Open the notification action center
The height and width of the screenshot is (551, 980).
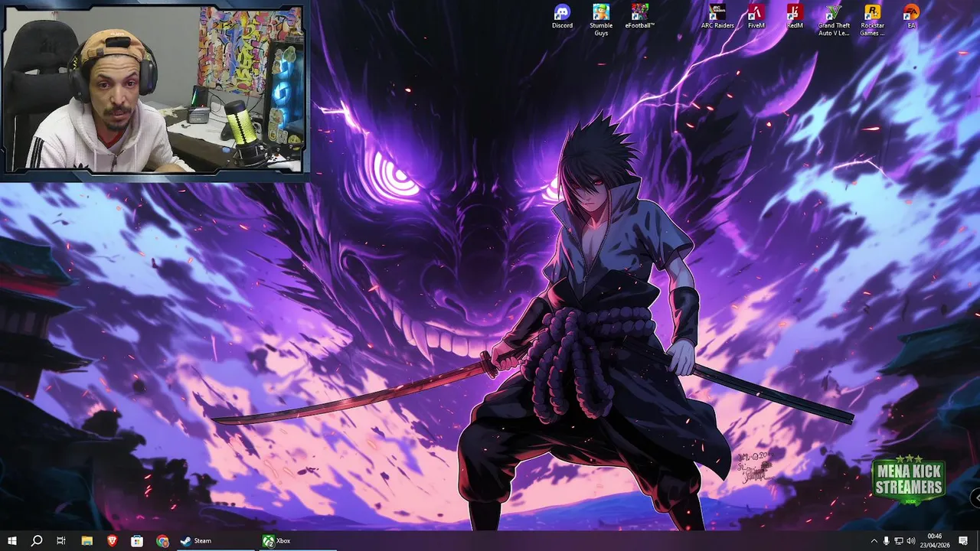[x=963, y=540]
